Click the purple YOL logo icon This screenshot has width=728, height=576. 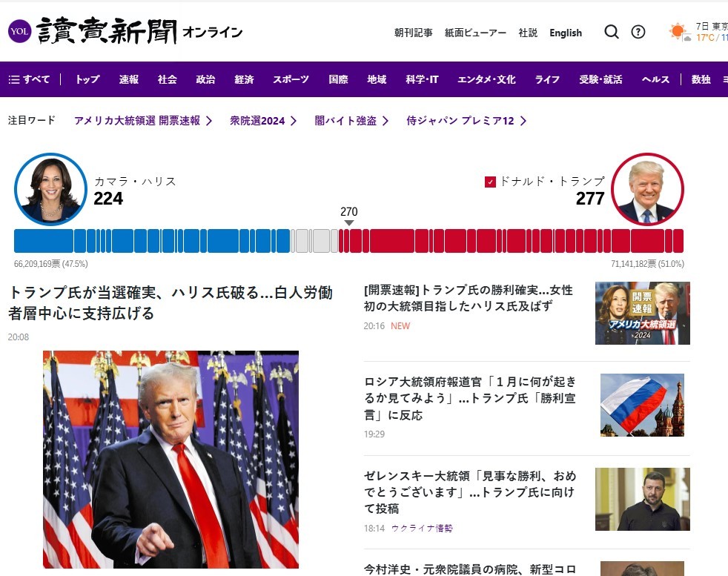(x=19, y=31)
